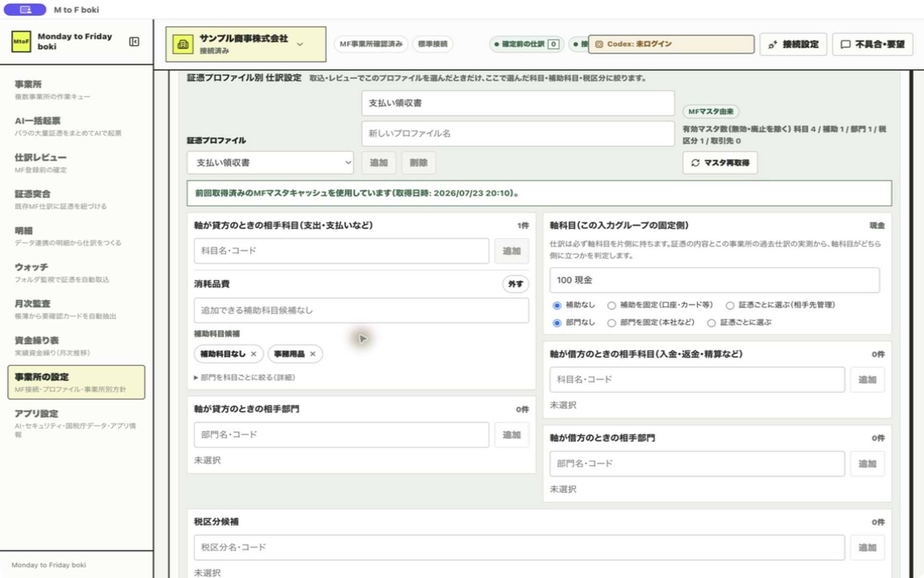Click the MtoF logo icon
This screenshot has height=578, width=924.
[21, 41]
